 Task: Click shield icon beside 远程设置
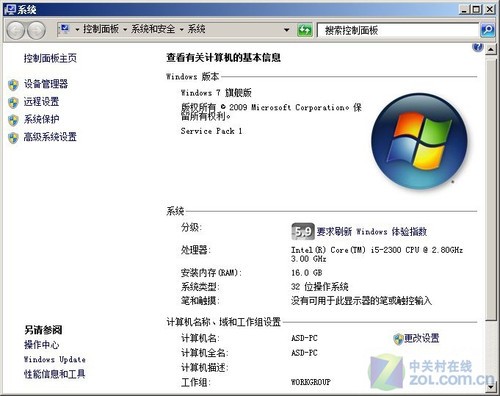pos(13,103)
